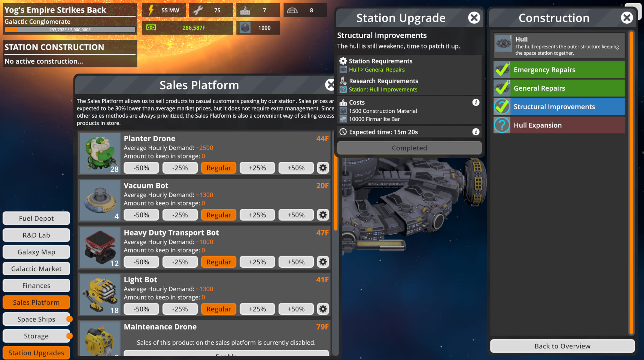The height and width of the screenshot is (360, 644).
Task: Click the gear icon on Vacuum Bot row
Action: pos(323,215)
